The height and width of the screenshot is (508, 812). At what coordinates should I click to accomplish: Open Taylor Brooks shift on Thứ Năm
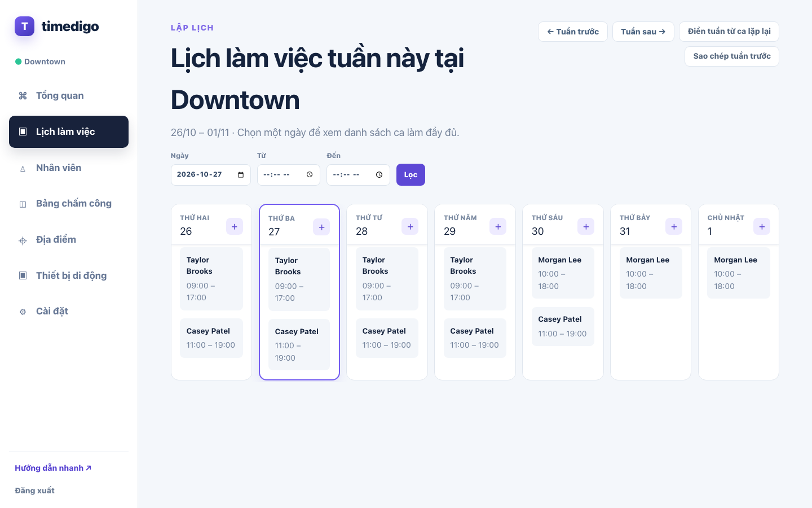[475, 279]
